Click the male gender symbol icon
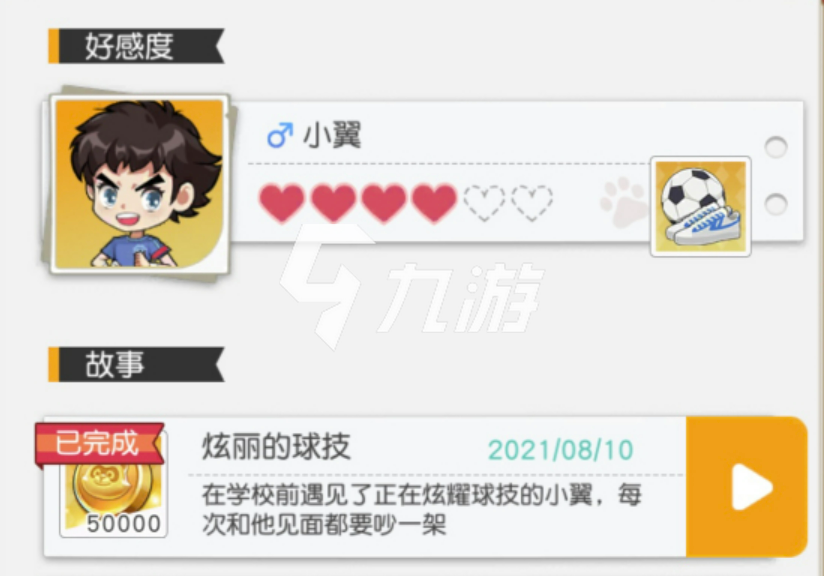 tap(280, 136)
